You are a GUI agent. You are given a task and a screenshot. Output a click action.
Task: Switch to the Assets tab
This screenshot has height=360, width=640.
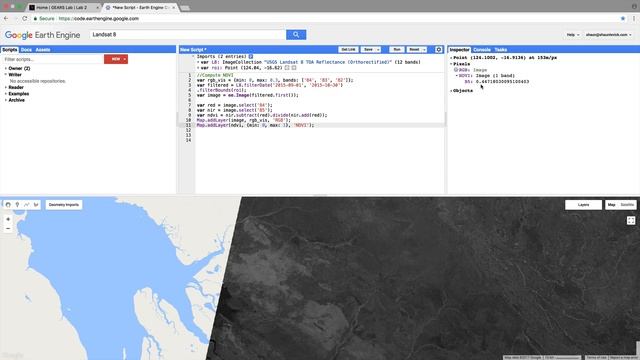pyautogui.click(x=43, y=49)
